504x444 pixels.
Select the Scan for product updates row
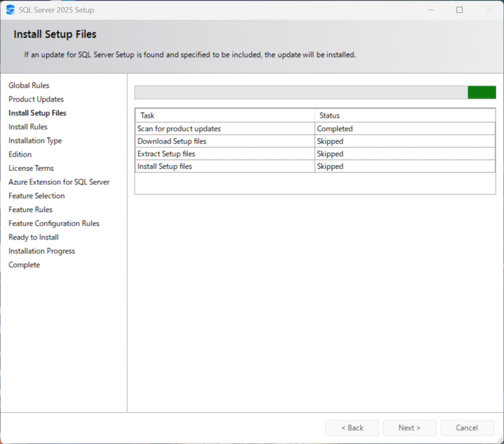[x=315, y=128]
